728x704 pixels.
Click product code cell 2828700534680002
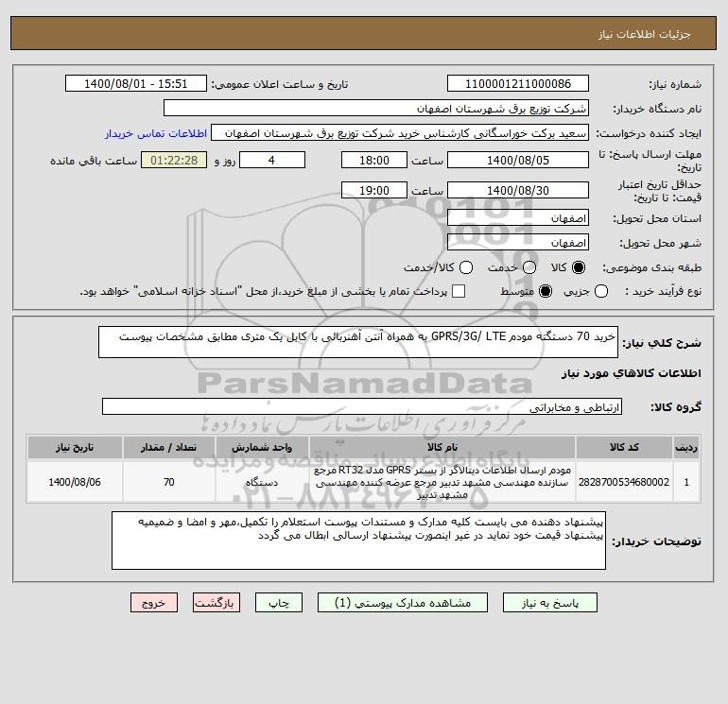click(x=624, y=482)
